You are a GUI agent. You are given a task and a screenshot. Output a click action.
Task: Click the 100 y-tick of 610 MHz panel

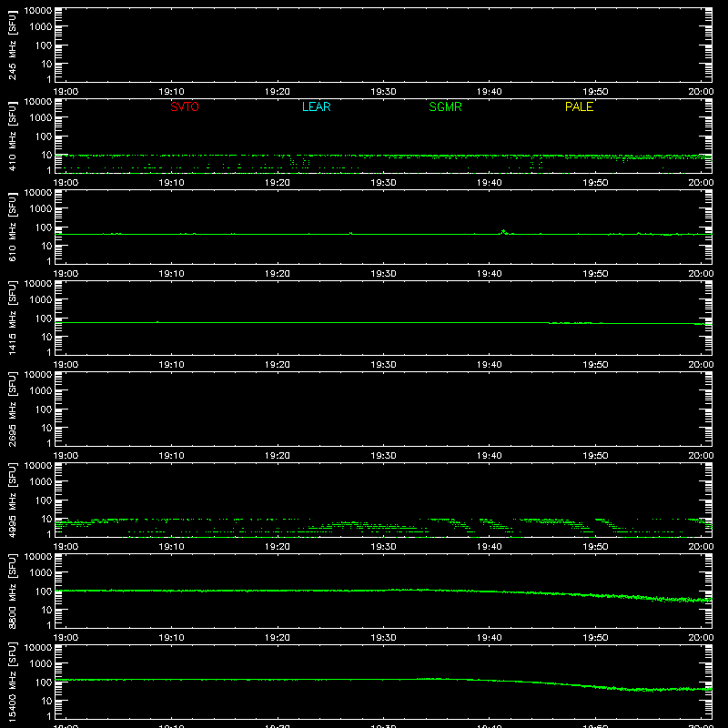(x=44, y=227)
